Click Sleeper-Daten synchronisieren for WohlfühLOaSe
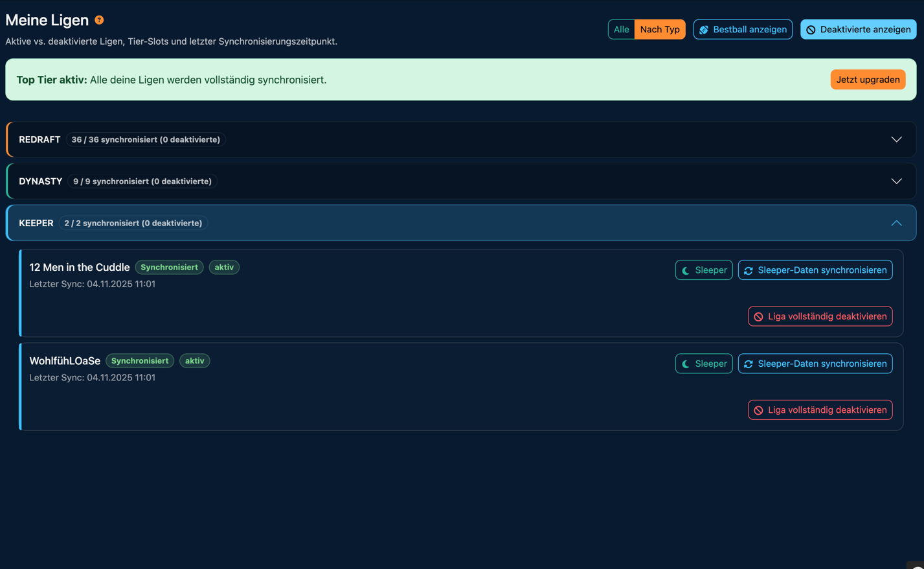The image size is (924, 569). pos(815,364)
